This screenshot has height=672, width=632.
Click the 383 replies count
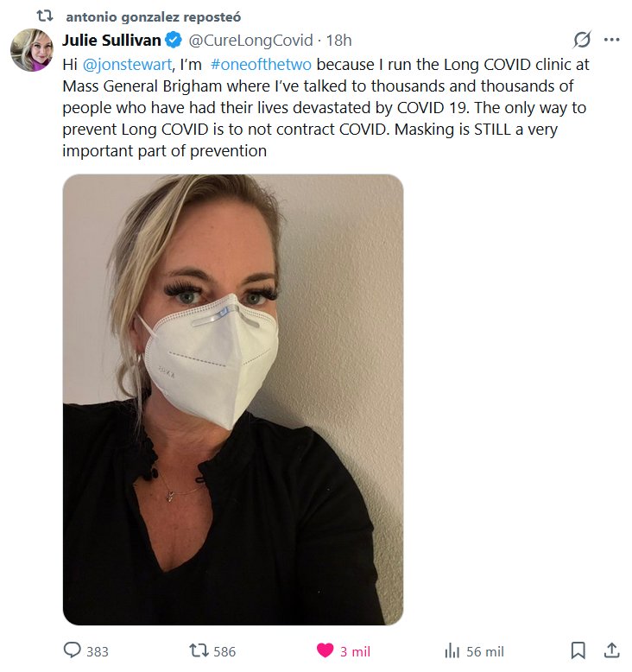click(x=98, y=652)
